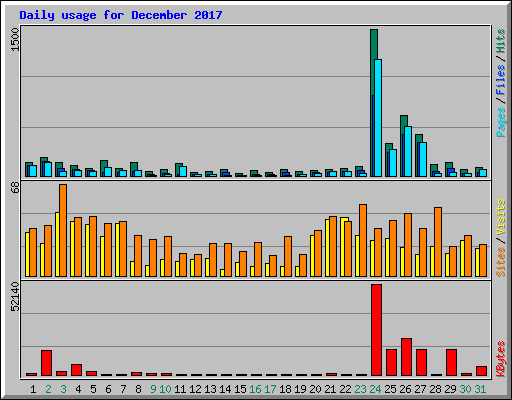
Task: Click day label '5'
Action: (x=93, y=389)
